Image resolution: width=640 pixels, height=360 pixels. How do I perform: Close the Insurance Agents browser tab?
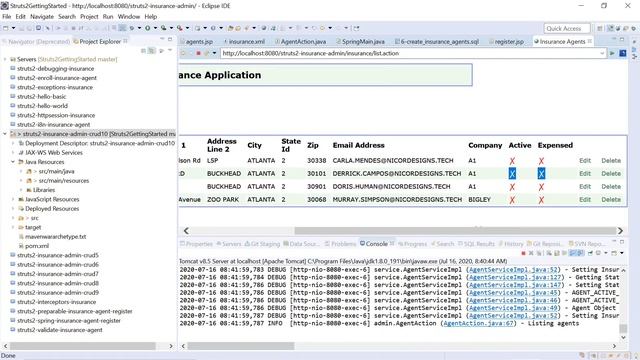(x=590, y=41)
